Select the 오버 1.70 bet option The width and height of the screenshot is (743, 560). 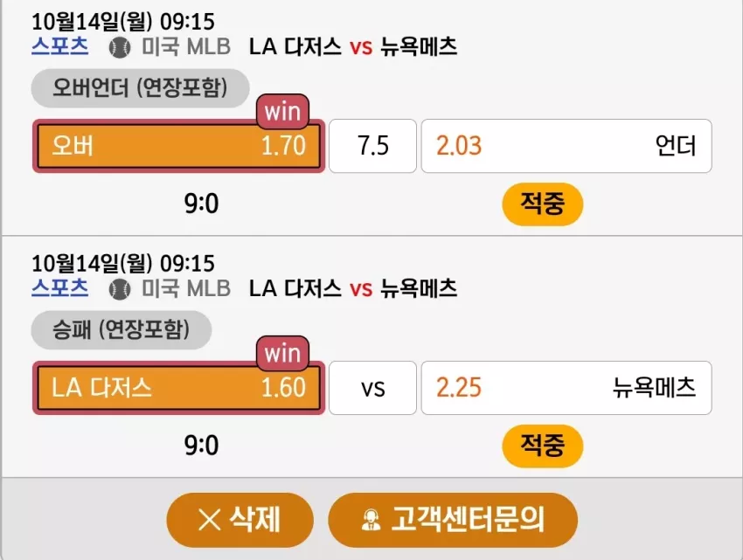pos(178,146)
